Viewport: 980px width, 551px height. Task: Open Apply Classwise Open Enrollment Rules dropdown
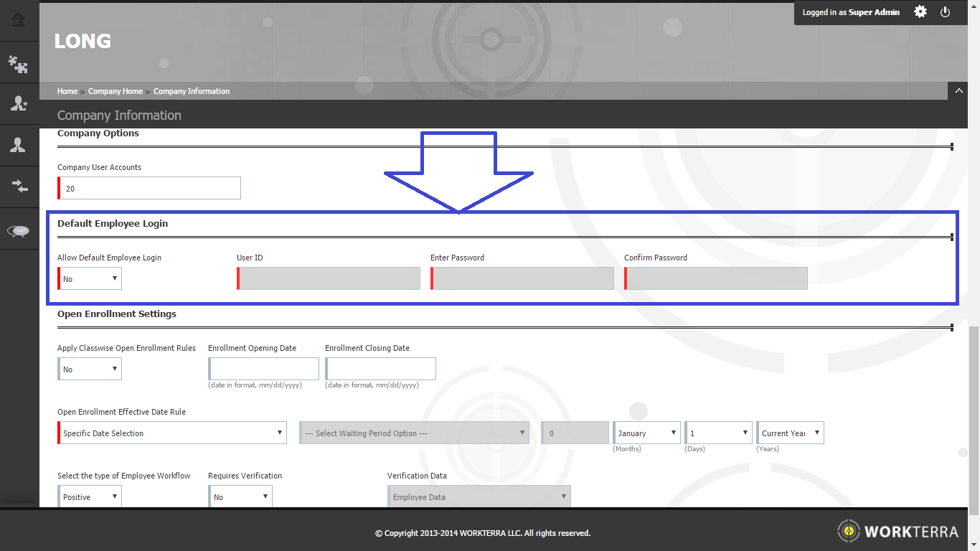(90, 369)
